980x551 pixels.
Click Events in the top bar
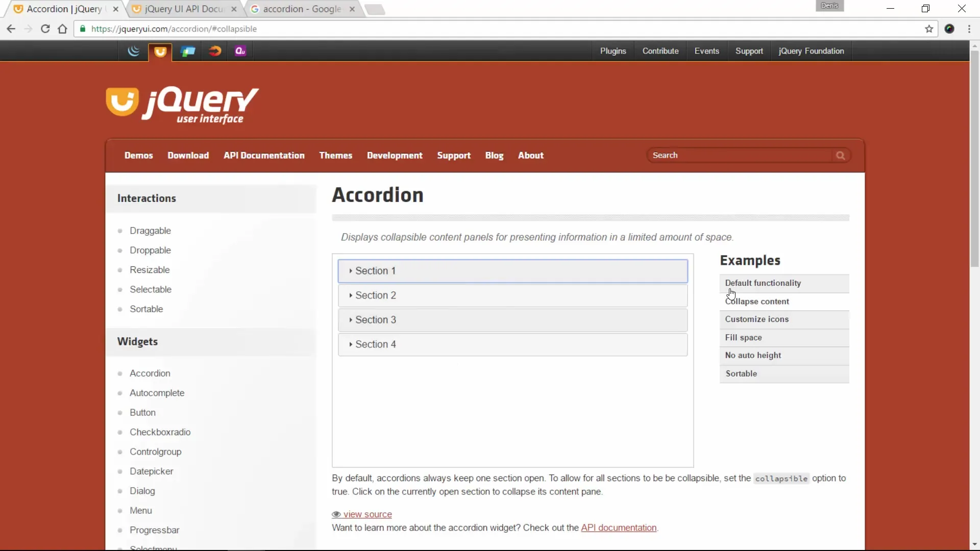point(706,51)
